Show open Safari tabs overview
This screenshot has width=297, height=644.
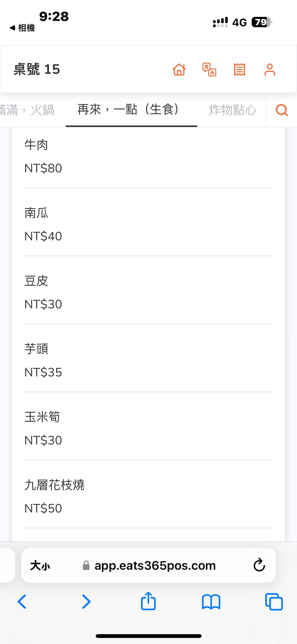tap(274, 602)
